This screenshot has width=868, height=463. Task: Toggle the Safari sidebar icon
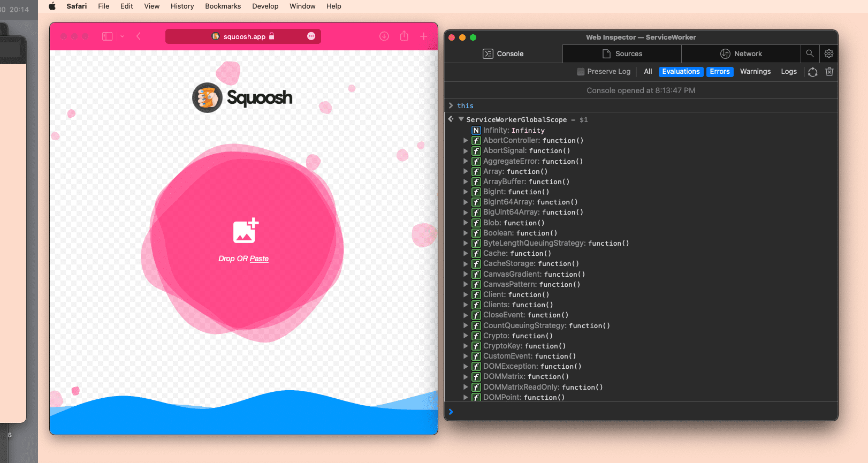(108, 36)
